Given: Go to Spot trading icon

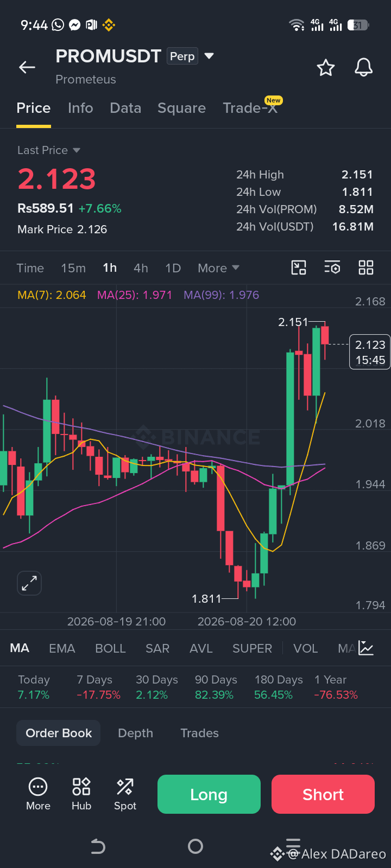Looking at the screenshot, I should [125, 794].
